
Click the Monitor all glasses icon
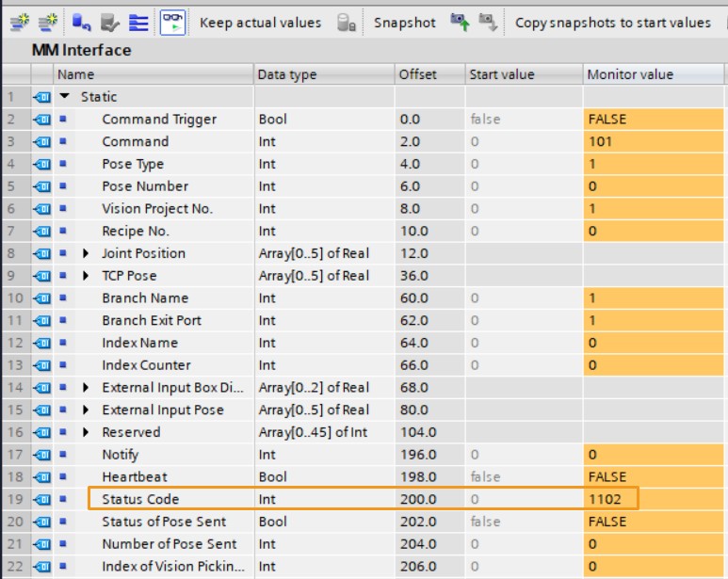coord(172,22)
